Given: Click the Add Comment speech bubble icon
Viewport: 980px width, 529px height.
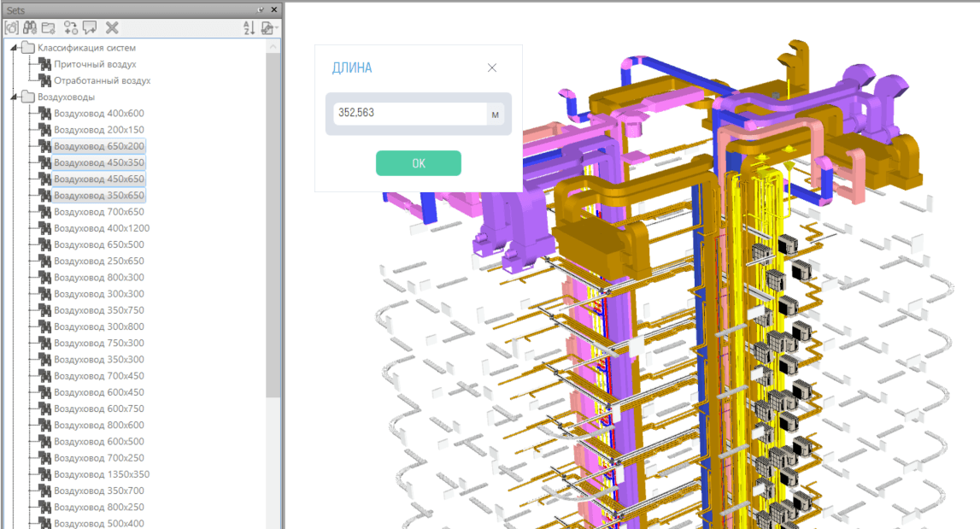Looking at the screenshot, I should [x=90, y=28].
